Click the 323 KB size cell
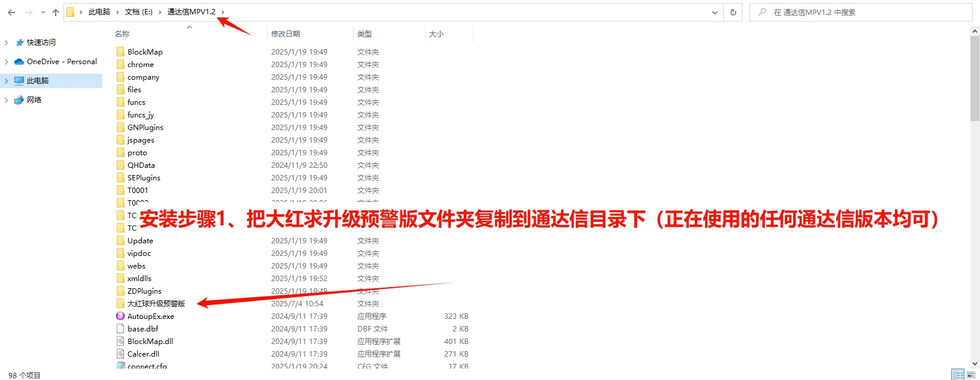Image resolution: width=980 pixels, height=380 pixels. click(x=456, y=316)
